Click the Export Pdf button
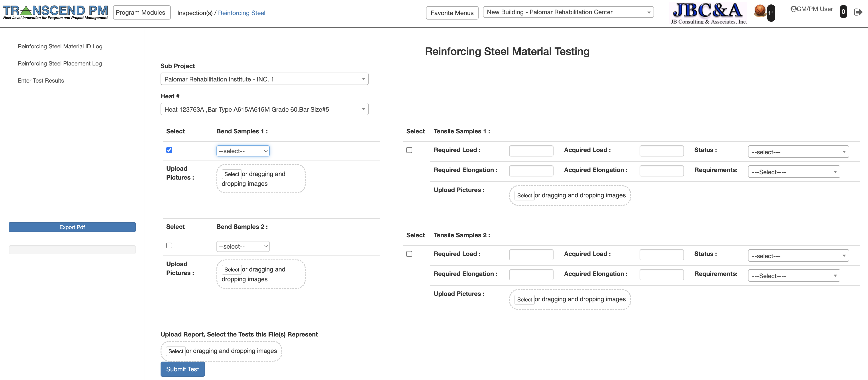 click(x=72, y=227)
